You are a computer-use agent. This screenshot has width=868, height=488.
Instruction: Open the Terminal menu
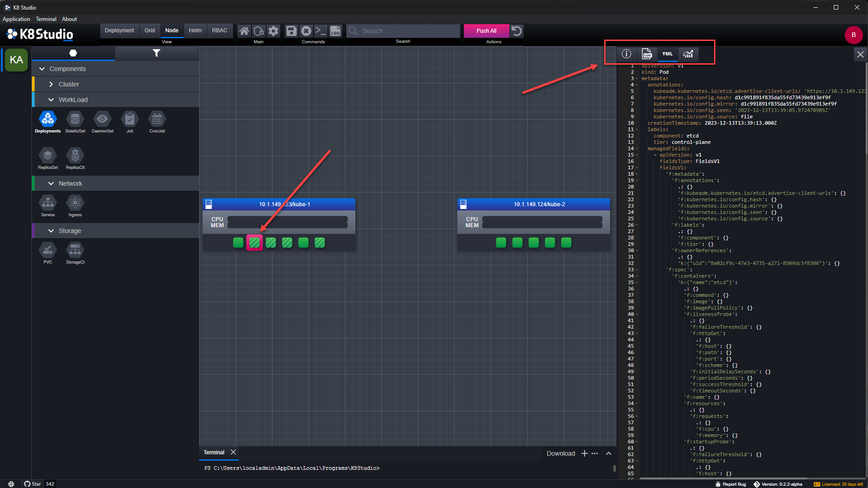[x=46, y=19]
